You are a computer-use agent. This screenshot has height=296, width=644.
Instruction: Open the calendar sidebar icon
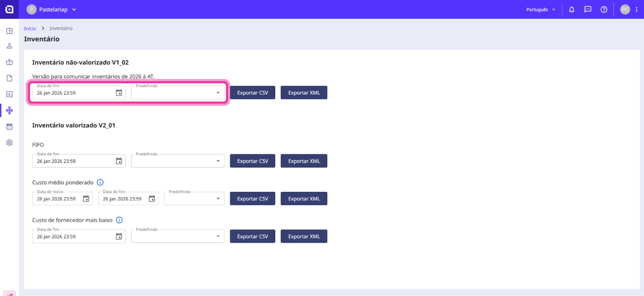coord(9,127)
